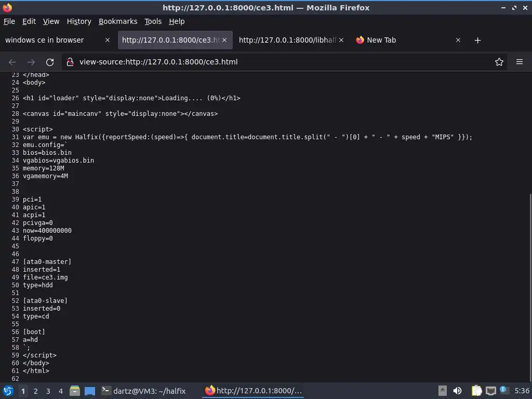Screen dimensions: 532x399
Task: Open the Edit menu
Action: [x=29, y=21]
